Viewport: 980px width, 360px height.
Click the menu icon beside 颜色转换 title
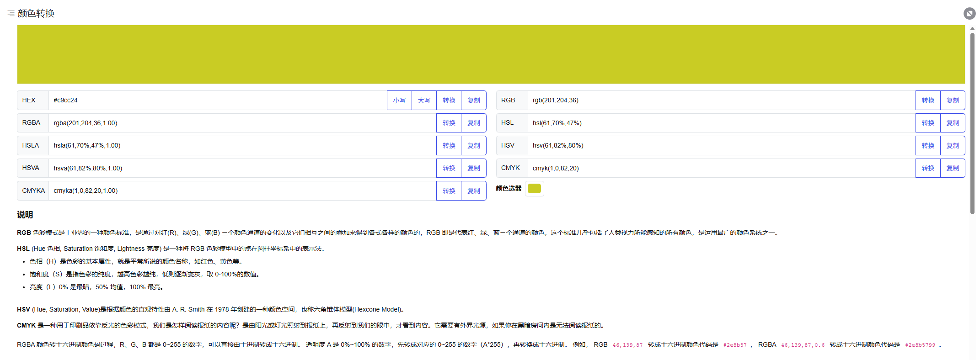click(11, 13)
